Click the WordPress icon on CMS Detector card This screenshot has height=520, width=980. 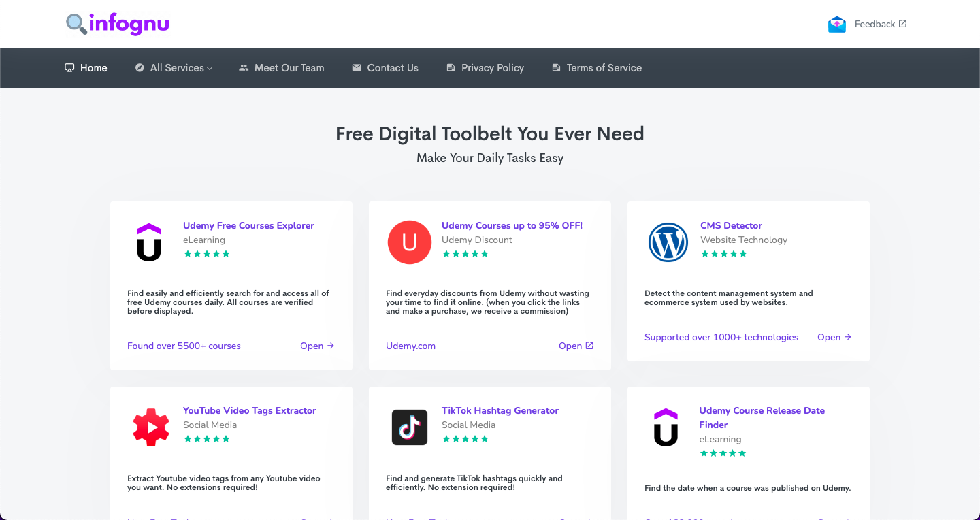point(668,242)
